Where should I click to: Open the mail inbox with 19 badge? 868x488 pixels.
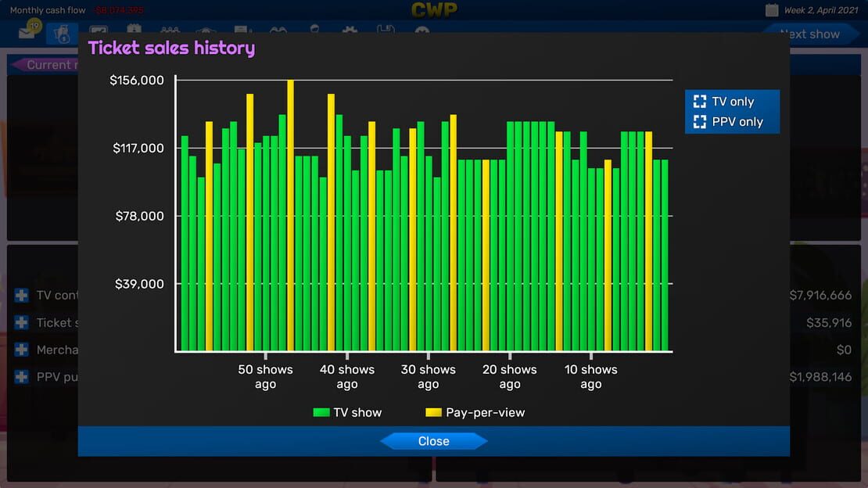[x=29, y=31]
